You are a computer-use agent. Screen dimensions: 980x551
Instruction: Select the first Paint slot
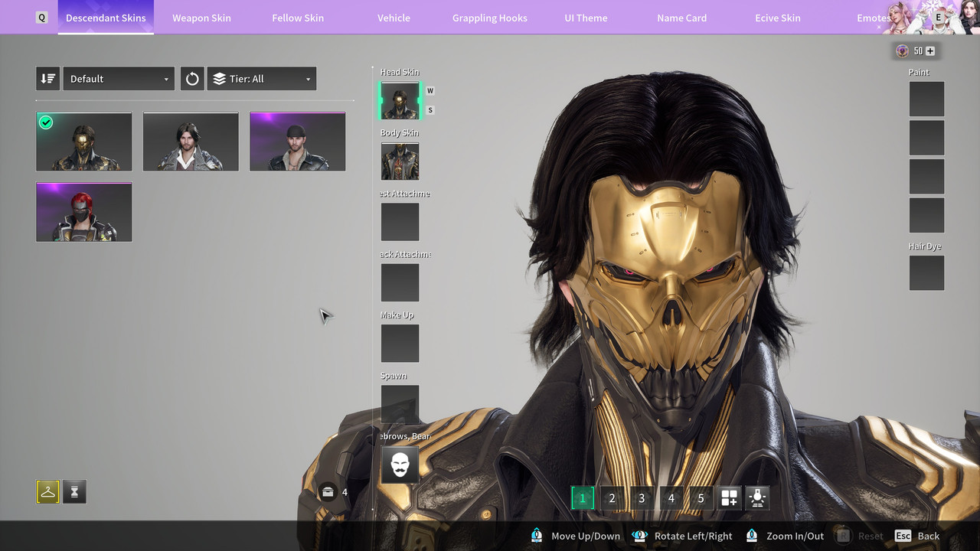926,99
